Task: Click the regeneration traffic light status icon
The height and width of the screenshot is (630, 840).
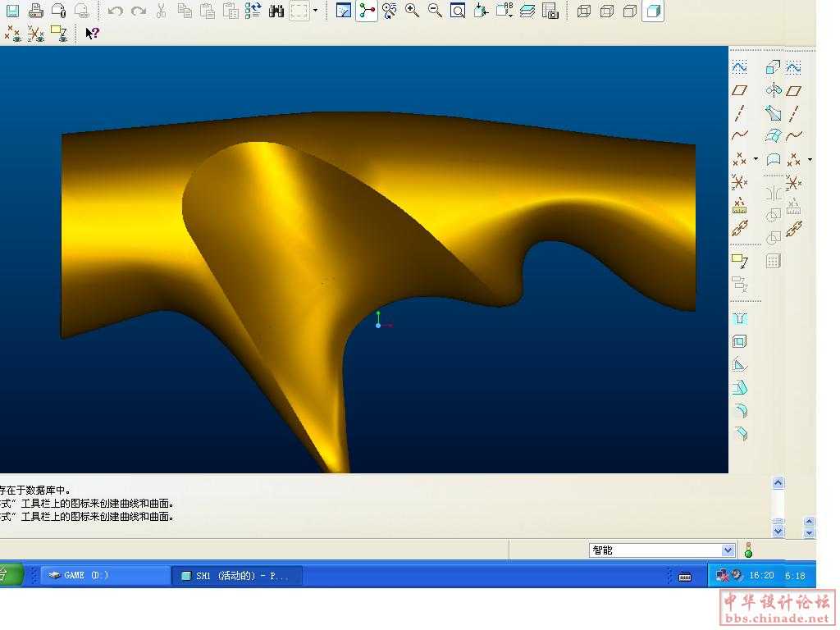Action: click(748, 550)
